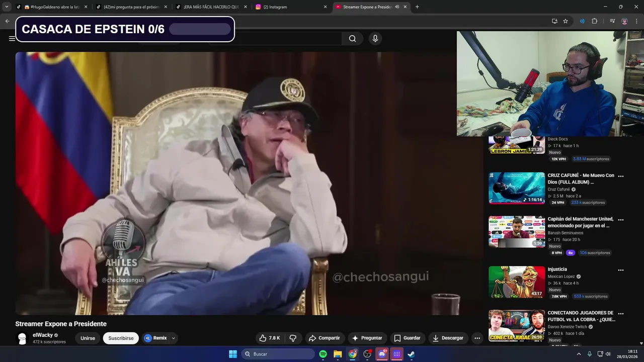Go back with browser back arrow
Viewport: 644px width, 362px height.
click(x=7, y=21)
